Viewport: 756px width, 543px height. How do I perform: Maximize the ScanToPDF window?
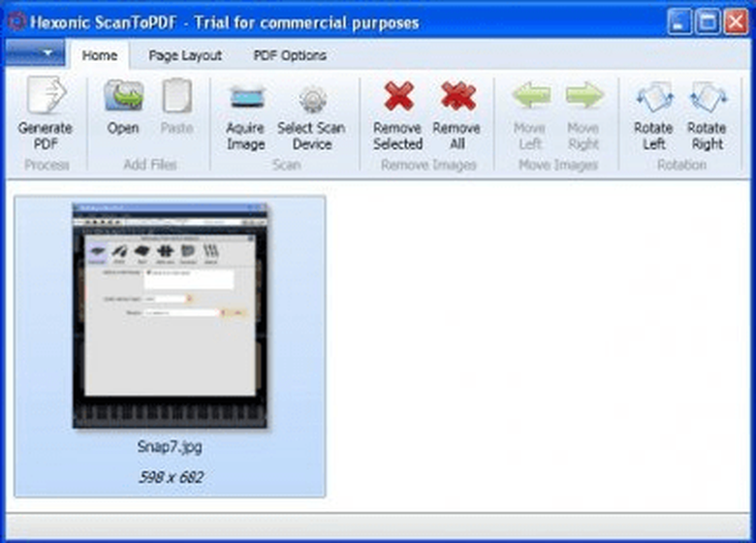tap(708, 22)
